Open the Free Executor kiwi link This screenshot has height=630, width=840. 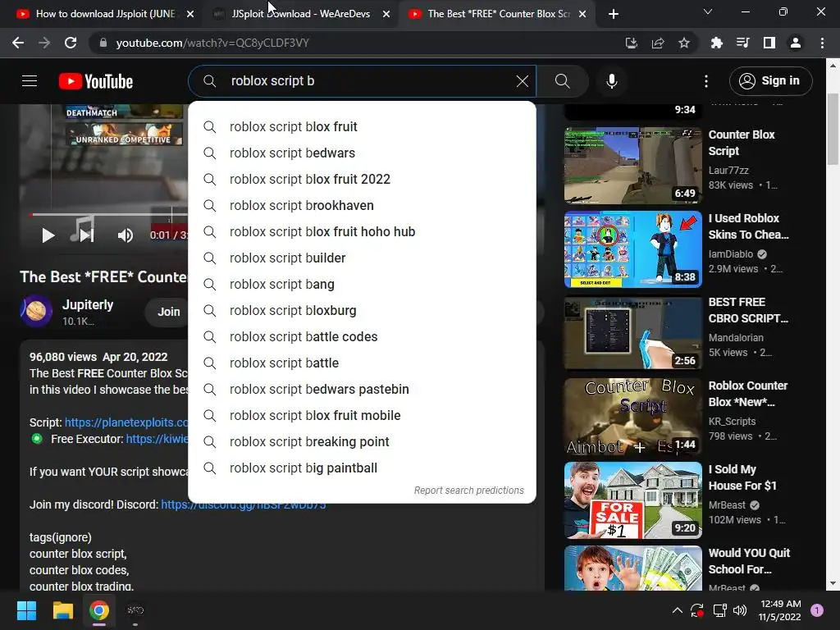pyautogui.click(x=157, y=440)
